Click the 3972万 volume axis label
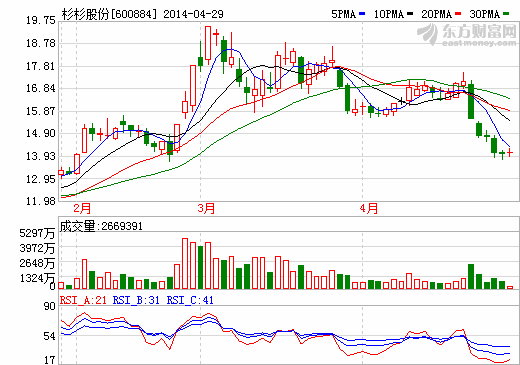Screen dimensions: 520x365 point(37,248)
